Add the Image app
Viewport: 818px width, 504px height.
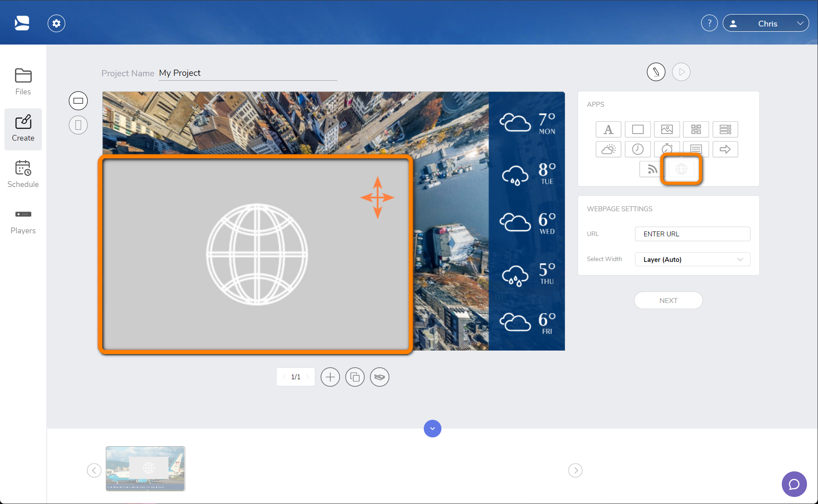point(667,130)
